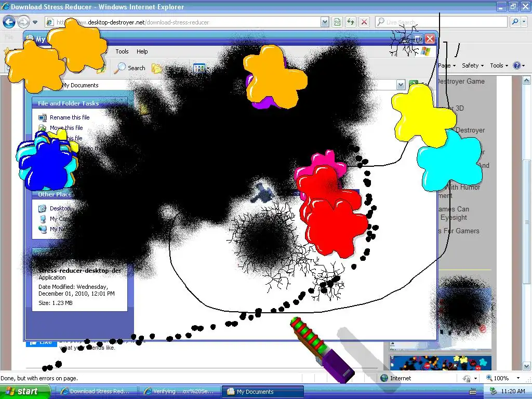Click the Internet security zone indicator

coord(396,378)
